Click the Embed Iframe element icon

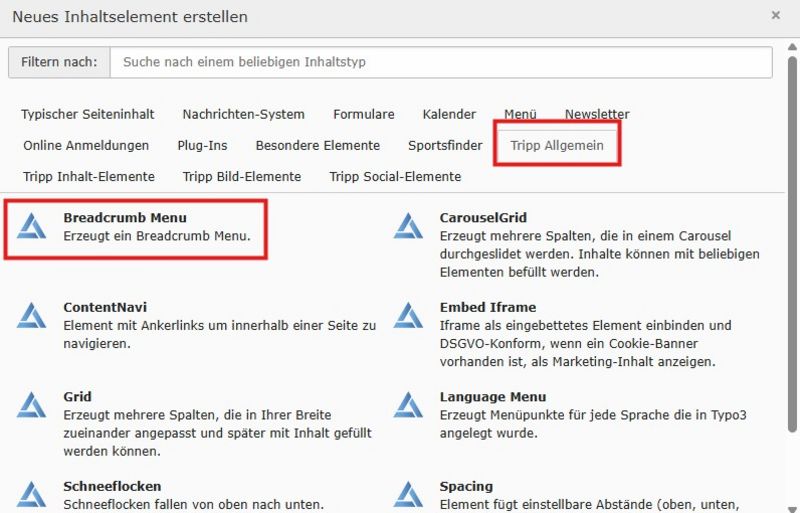(x=408, y=316)
